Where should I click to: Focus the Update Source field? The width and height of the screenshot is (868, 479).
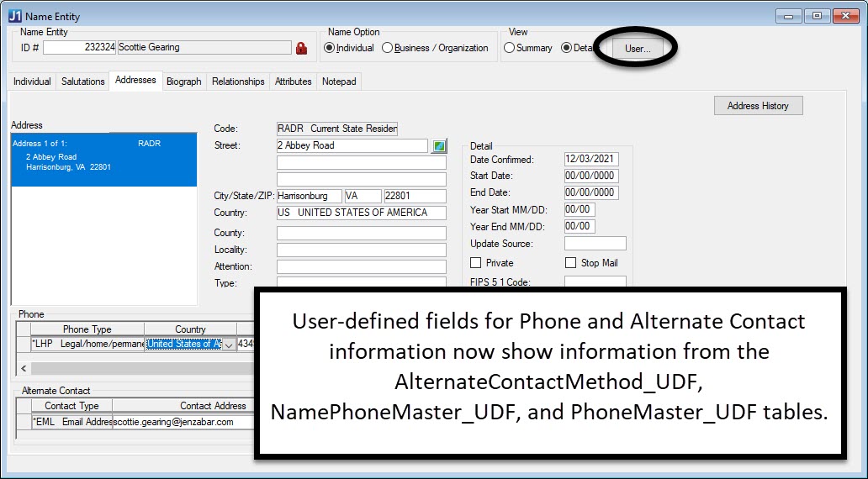[595, 244]
